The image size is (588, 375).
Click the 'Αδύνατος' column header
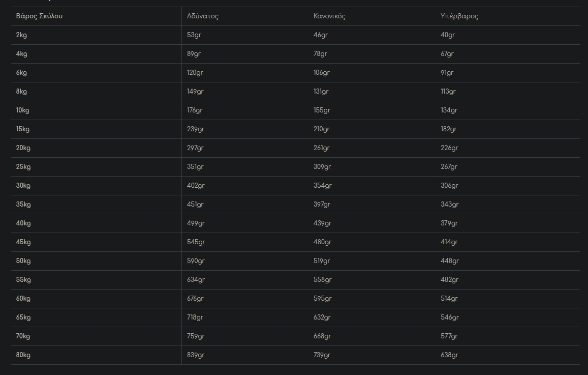(x=202, y=16)
